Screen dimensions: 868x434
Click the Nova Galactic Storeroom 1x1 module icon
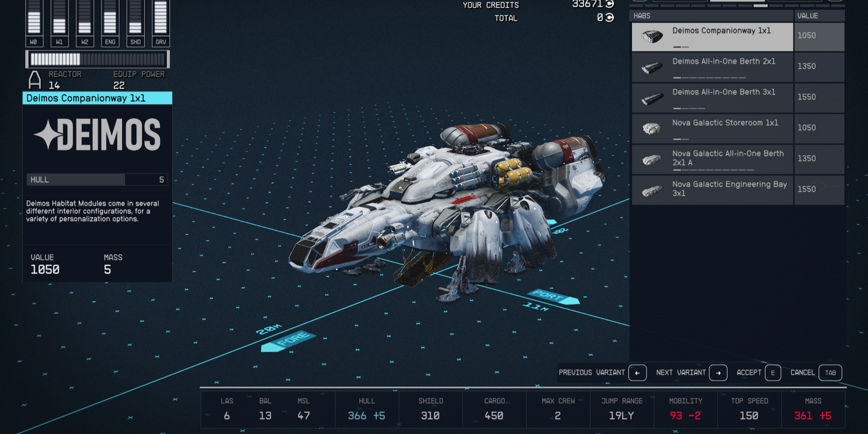point(652,128)
